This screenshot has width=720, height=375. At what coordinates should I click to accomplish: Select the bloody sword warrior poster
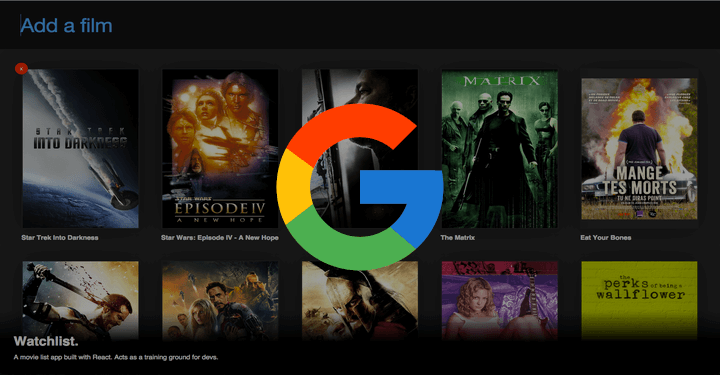(x=80, y=301)
